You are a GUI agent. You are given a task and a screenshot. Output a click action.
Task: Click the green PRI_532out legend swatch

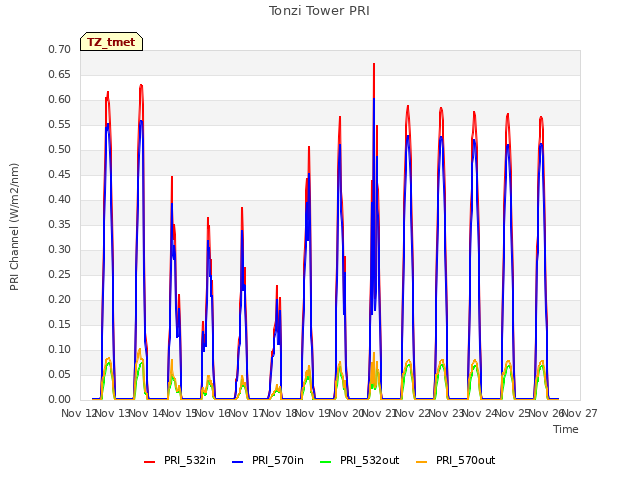326,462
